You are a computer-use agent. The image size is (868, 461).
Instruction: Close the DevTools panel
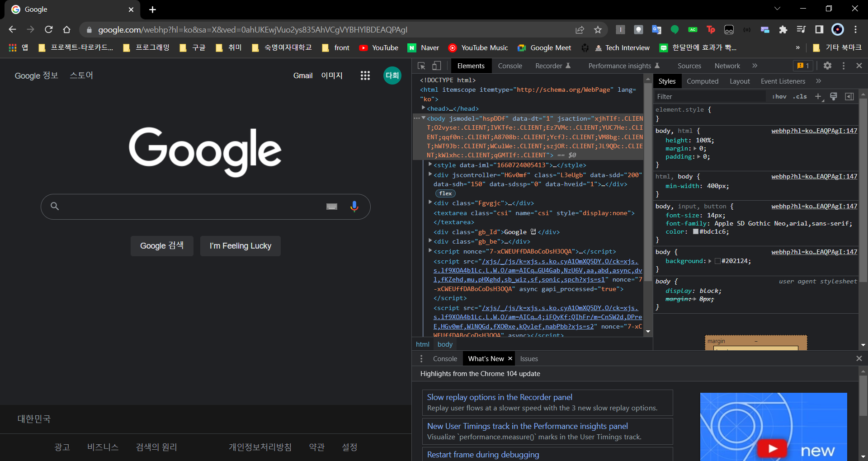click(x=859, y=66)
